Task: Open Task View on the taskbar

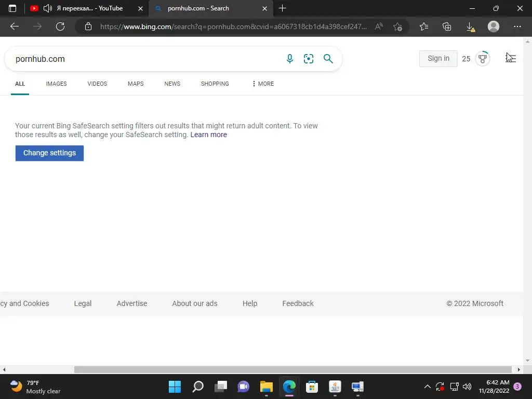Action: point(221,387)
